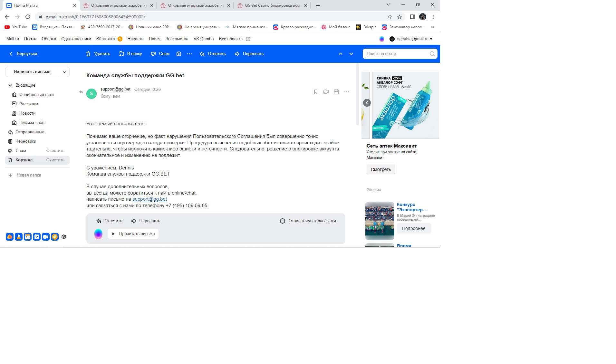Click Вернуться to go back
Viewport: 616px width, 364px height.
click(23, 54)
